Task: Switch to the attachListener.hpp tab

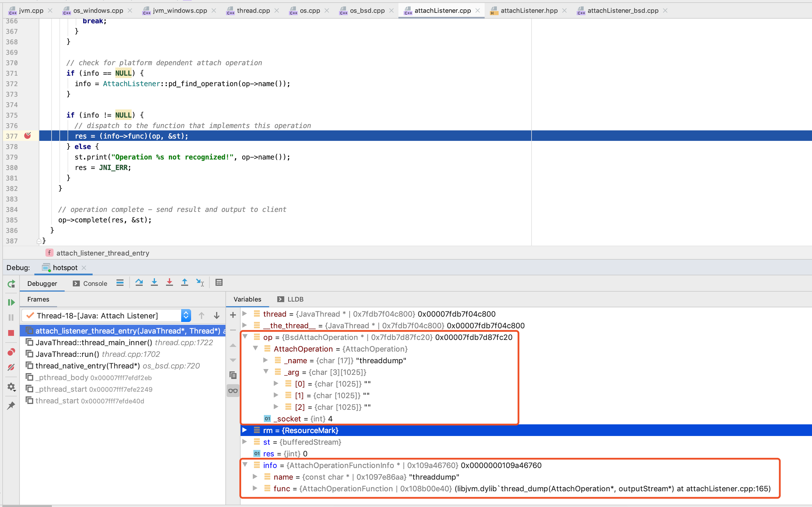Action: tap(529, 11)
